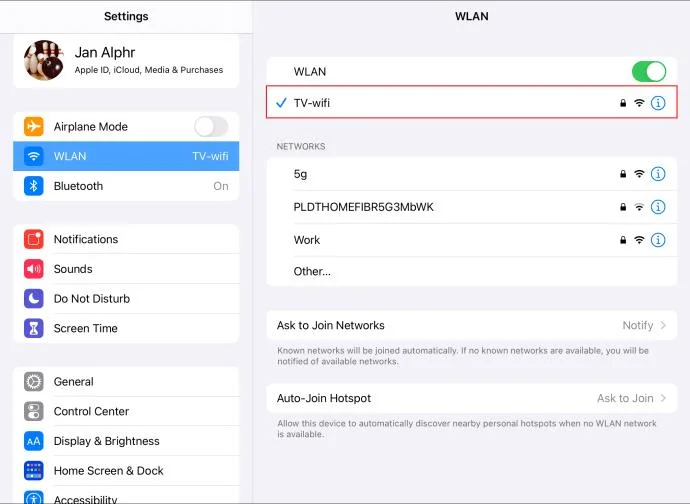The height and width of the screenshot is (504, 690).
Task: Open Bluetooth settings
Action: (x=126, y=186)
